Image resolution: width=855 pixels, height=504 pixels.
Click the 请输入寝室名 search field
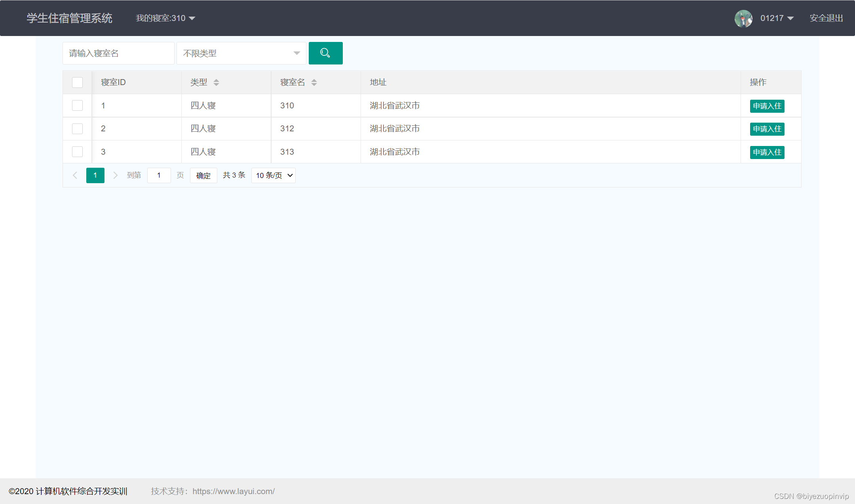tap(118, 53)
